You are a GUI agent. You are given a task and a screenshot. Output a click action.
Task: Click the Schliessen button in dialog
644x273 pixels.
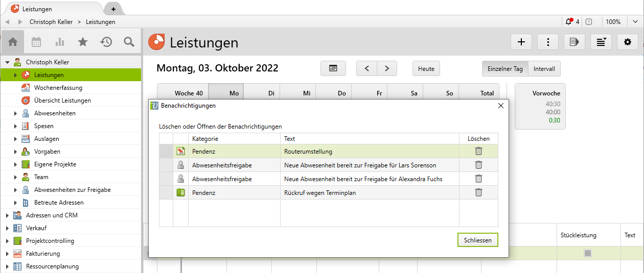pyautogui.click(x=477, y=240)
